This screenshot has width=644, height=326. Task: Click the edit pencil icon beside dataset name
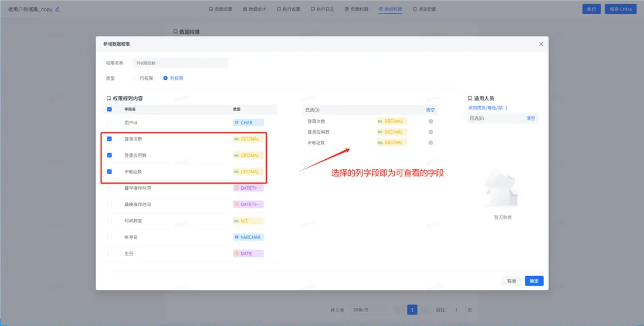pos(57,9)
